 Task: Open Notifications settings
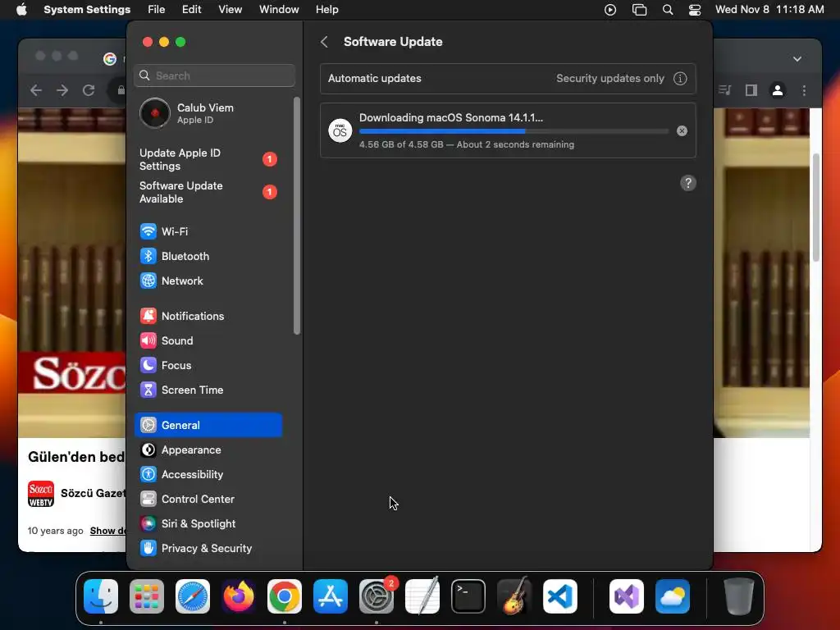coord(208,316)
